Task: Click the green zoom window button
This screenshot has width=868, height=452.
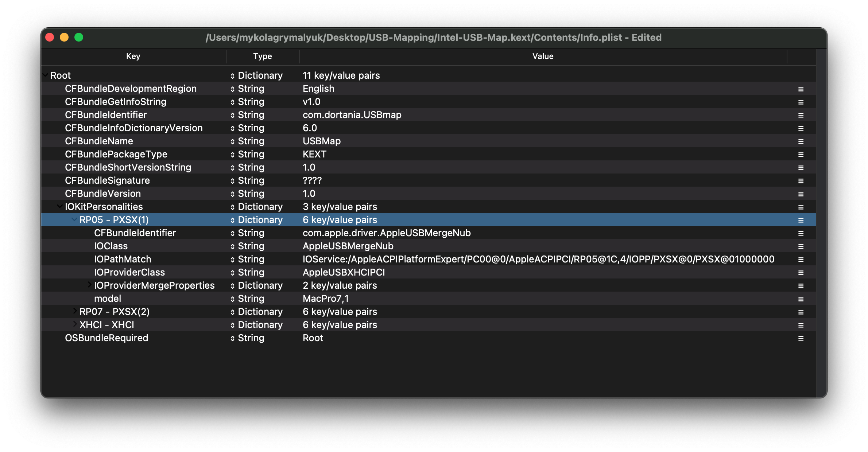Action: (79, 37)
